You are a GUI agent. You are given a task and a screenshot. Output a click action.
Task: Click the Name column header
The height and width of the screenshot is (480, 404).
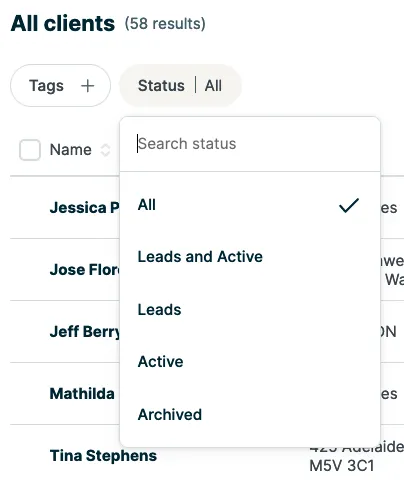pyautogui.click(x=71, y=150)
